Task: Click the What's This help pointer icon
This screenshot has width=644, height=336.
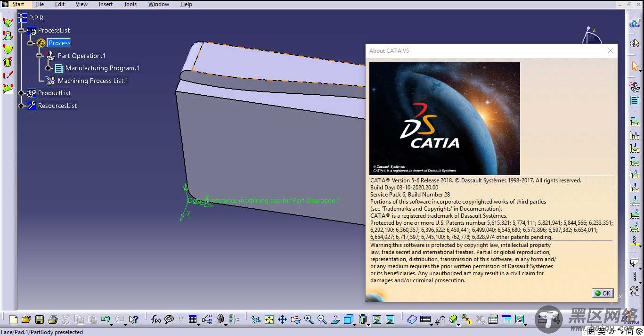Action: pos(133,320)
